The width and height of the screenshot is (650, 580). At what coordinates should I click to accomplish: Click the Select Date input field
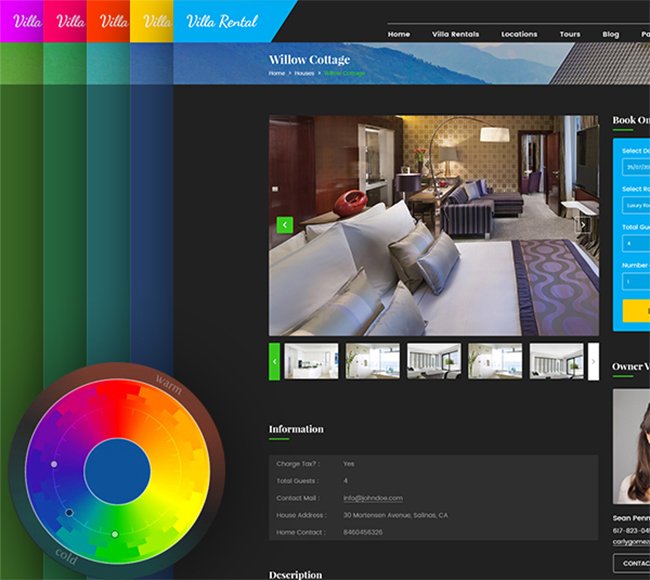[636, 167]
